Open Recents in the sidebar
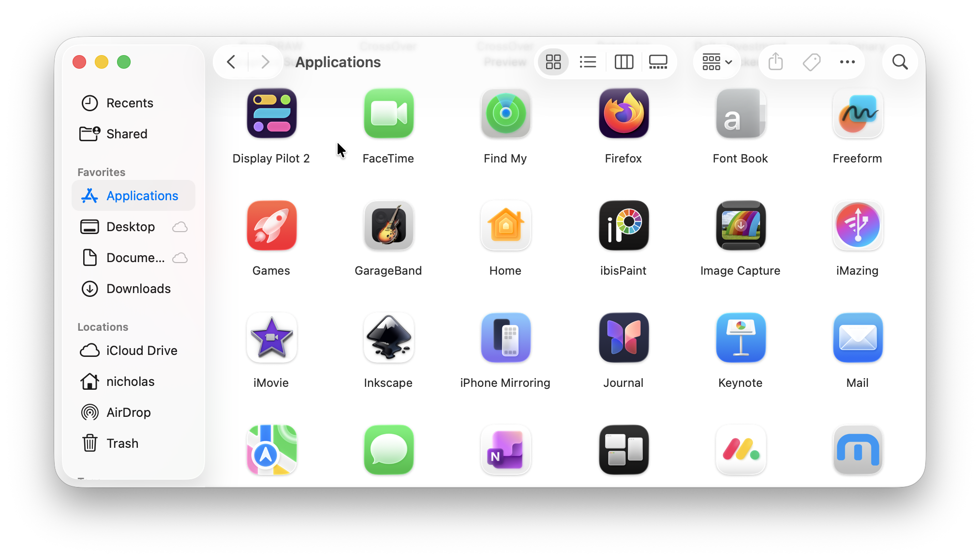 click(134, 103)
